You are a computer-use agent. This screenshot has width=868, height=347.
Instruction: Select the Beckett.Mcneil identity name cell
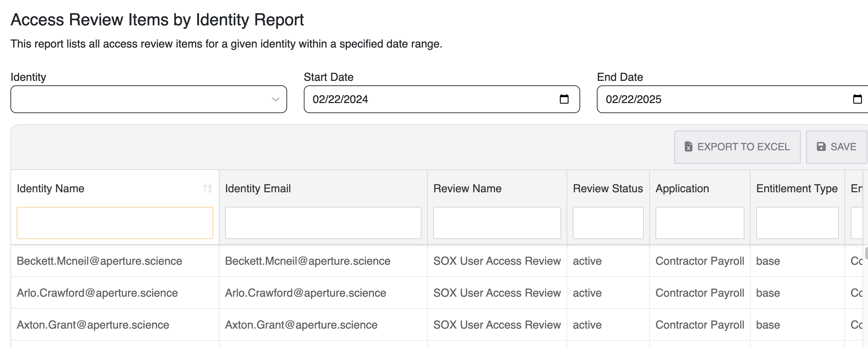pyautogui.click(x=99, y=261)
